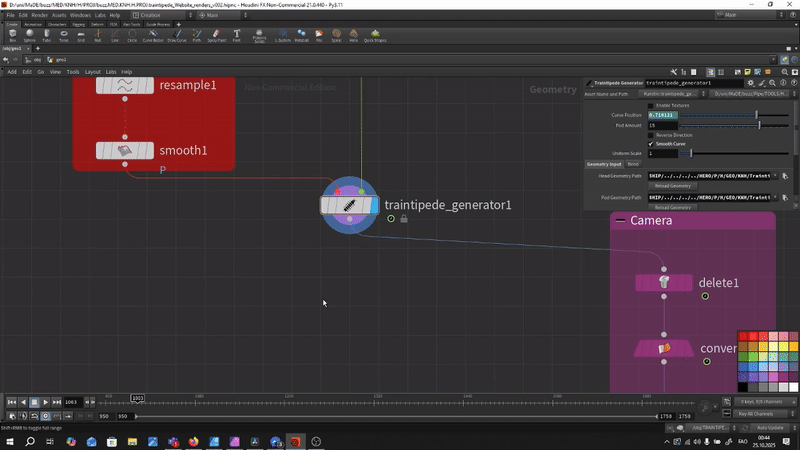Select the Line shelf tool
The width and height of the screenshot is (800, 450).
tap(115, 35)
